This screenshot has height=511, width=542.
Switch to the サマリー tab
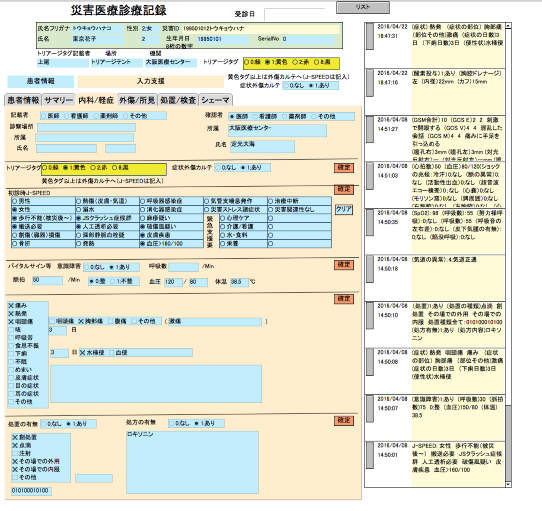click(x=59, y=100)
